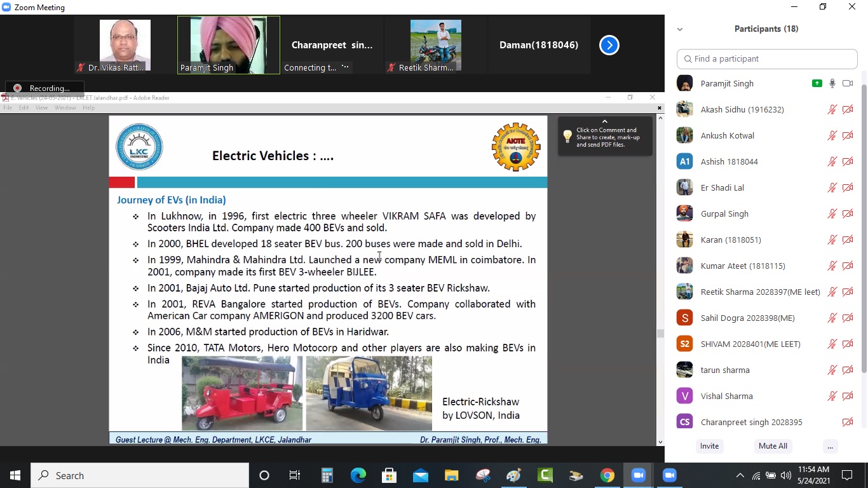
Task: Open the Window menu in Adobe Reader
Action: click(x=65, y=108)
